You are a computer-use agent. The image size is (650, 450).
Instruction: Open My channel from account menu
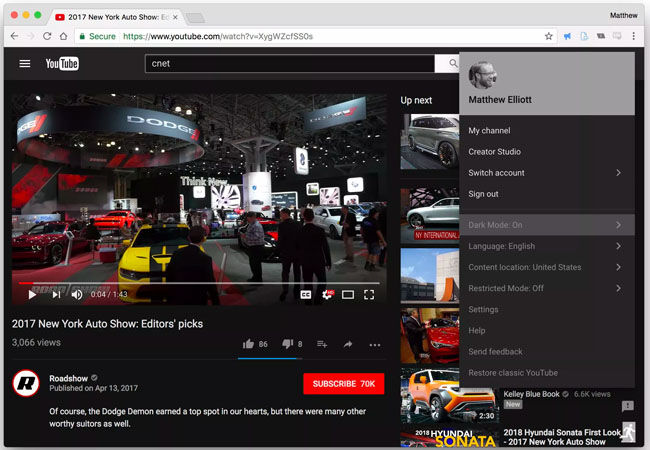coord(547,131)
